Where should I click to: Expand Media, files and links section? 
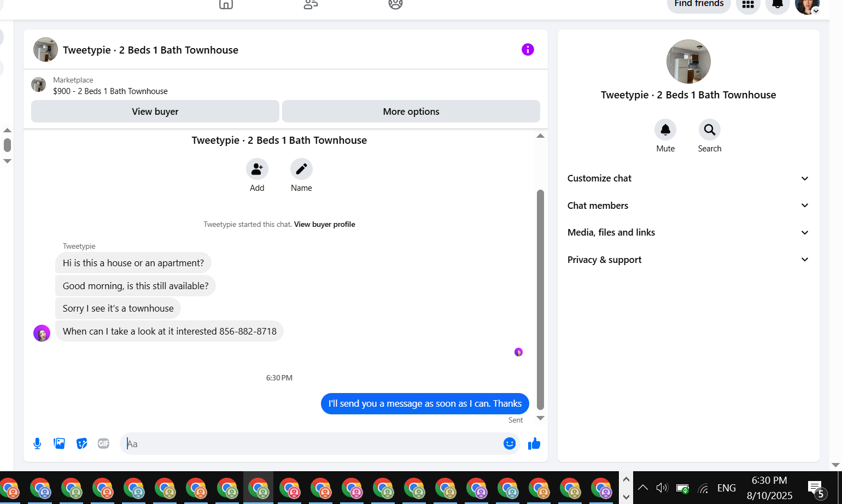point(688,232)
